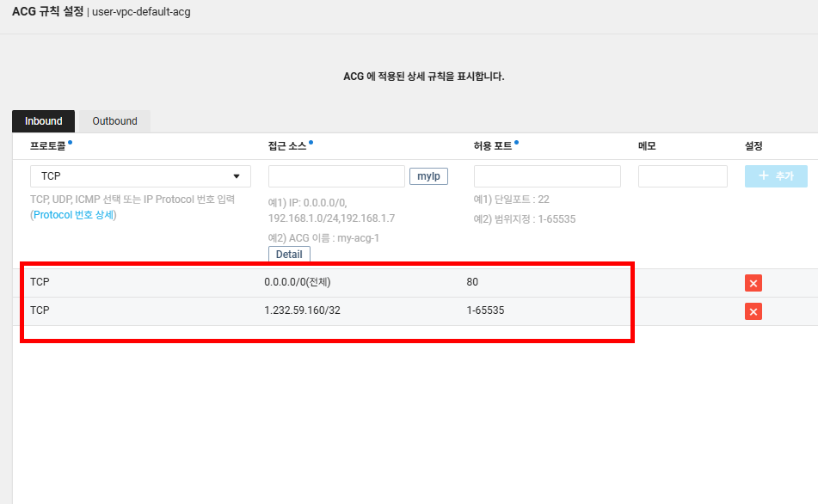The height and width of the screenshot is (504, 818).
Task: Click the 접근 소스 column header
Action: [x=287, y=146]
